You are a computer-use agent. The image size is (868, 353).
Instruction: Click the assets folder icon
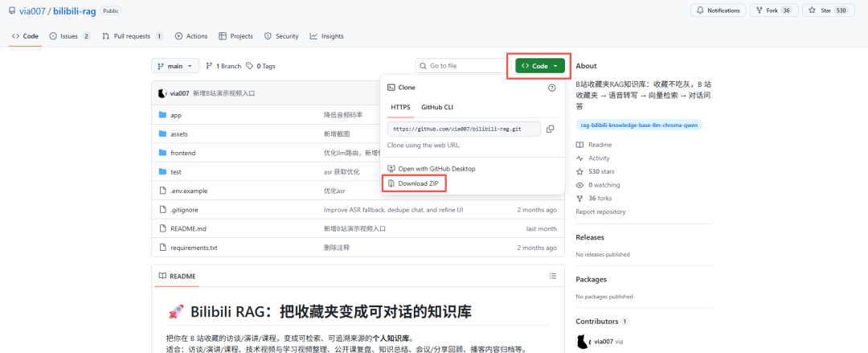162,134
